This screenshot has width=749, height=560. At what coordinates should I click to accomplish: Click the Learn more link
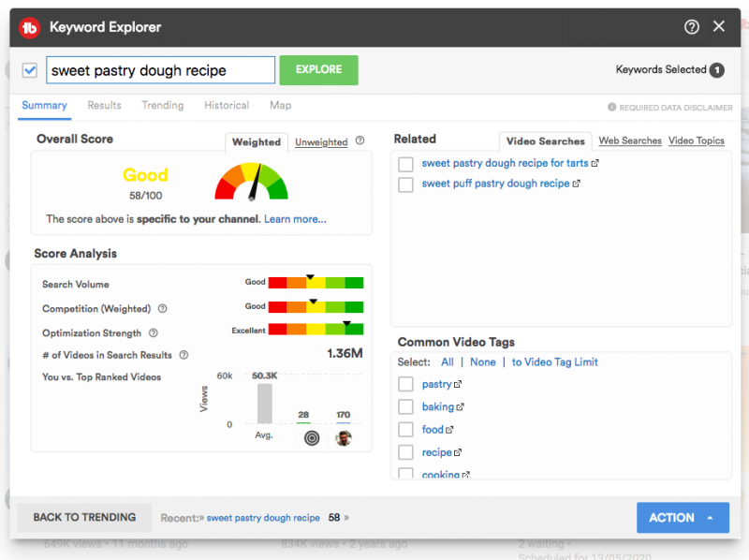point(295,219)
